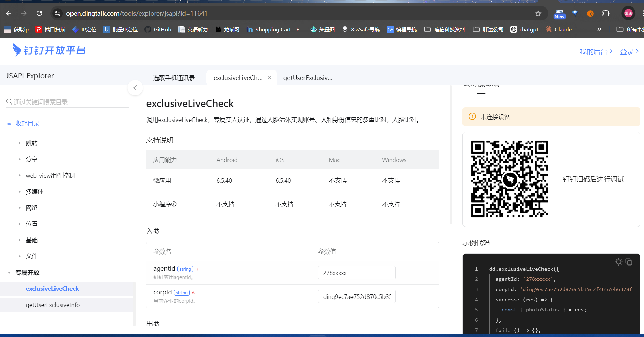Open the extensions puzzle icon
Screen dimensions: 644x337
tap(606, 13)
